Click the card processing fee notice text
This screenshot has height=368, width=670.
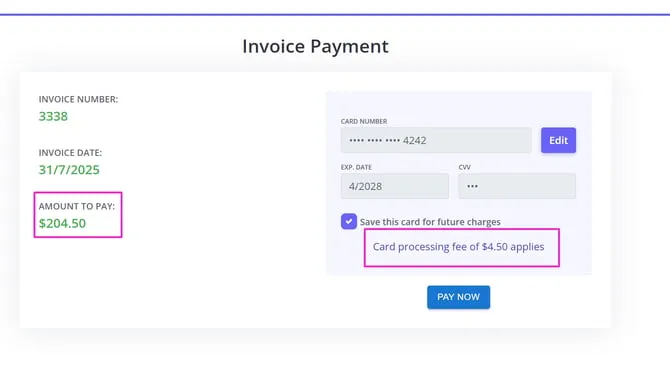coord(458,247)
